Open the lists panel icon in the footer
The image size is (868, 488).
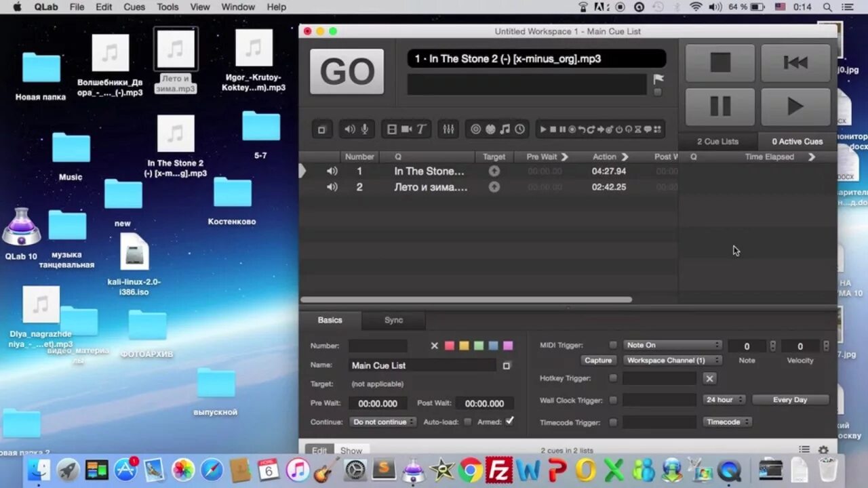804,450
